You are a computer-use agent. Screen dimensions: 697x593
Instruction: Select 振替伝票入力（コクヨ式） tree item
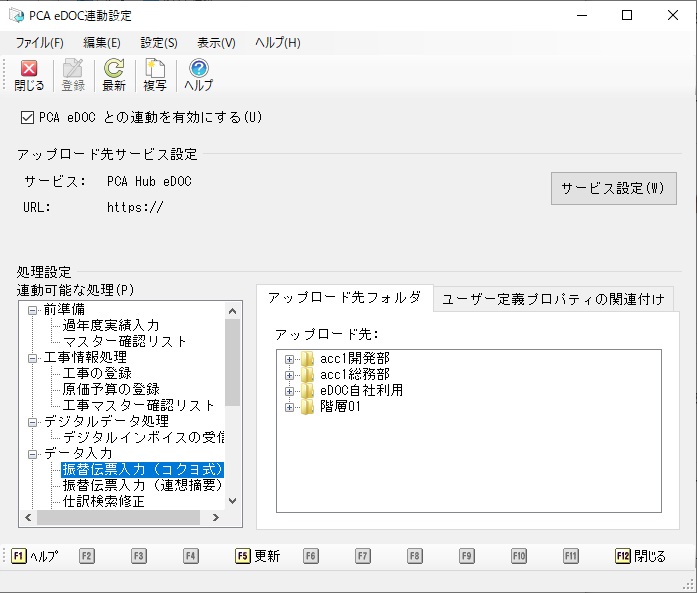point(142,469)
